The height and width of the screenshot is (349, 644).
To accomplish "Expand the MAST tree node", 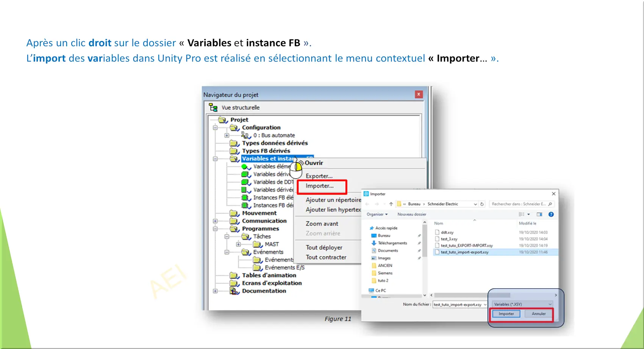I will pyautogui.click(x=238, y=244).
